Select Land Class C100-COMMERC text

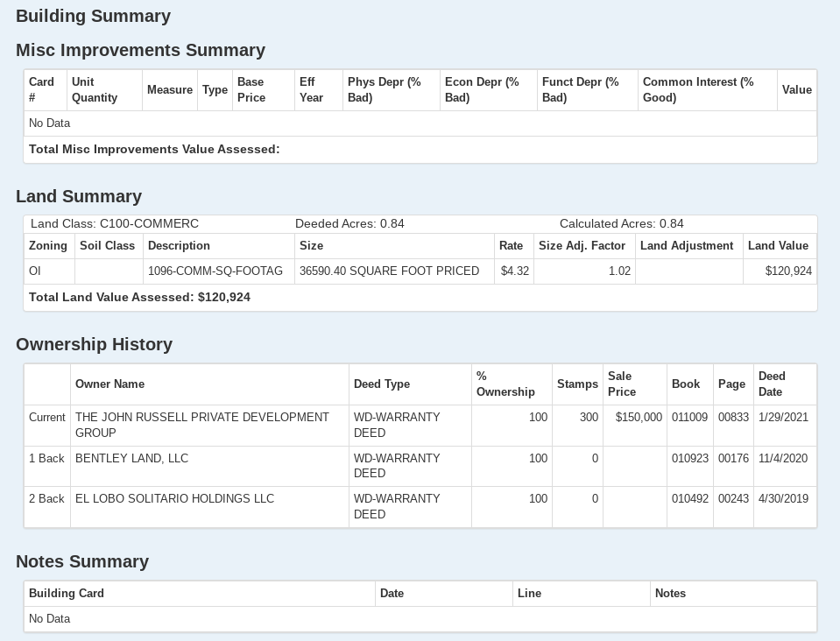click(115, 224)
